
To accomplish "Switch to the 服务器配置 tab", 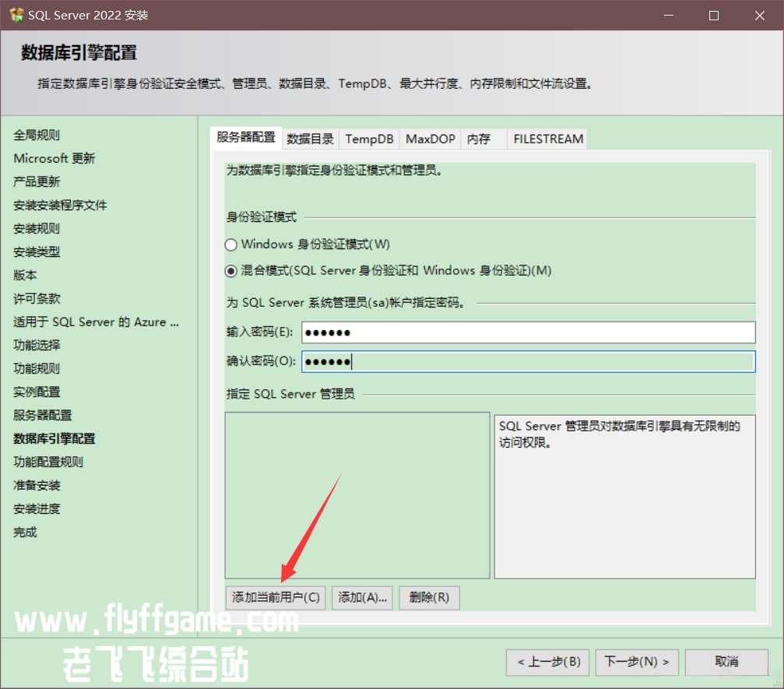I will tap(246, 138).
